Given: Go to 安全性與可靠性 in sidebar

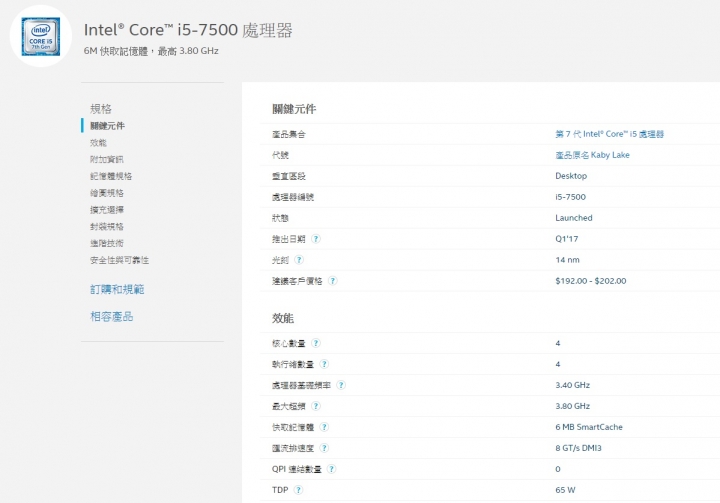Looking at the screenshot, I should point(119,260).
